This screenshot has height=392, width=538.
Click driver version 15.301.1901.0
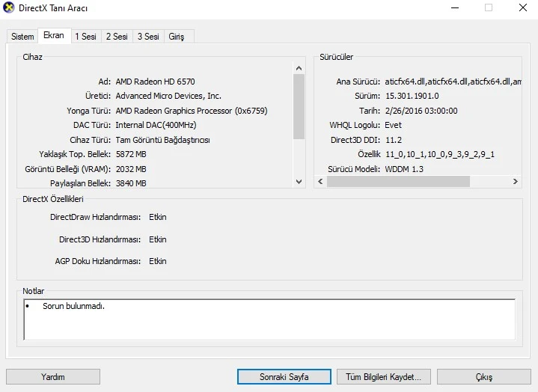pos(412,96)
